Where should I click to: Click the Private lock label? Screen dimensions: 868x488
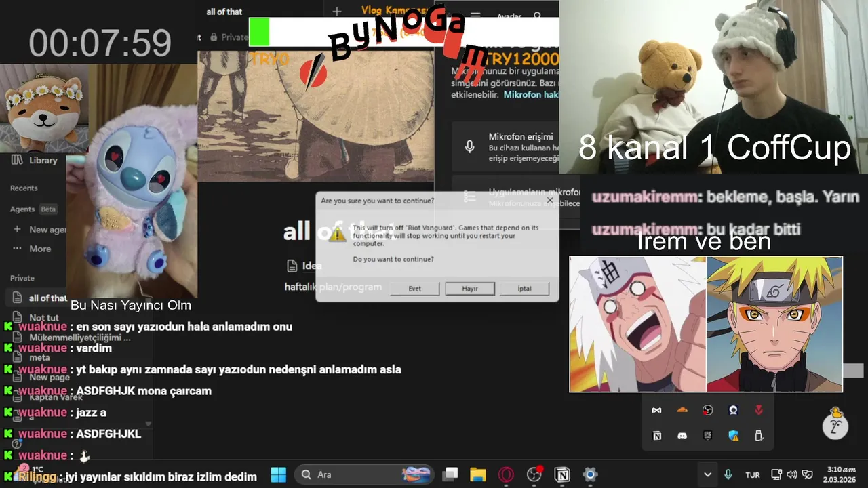[231, 37]
